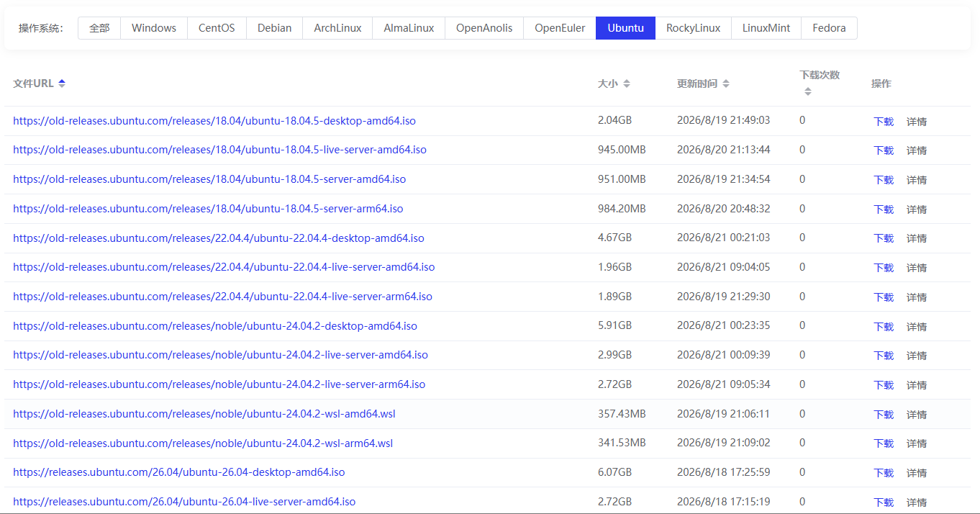The image size is (980, 514).
Task: Select the AlmaLinux filter tab
Action: point(409,28)
